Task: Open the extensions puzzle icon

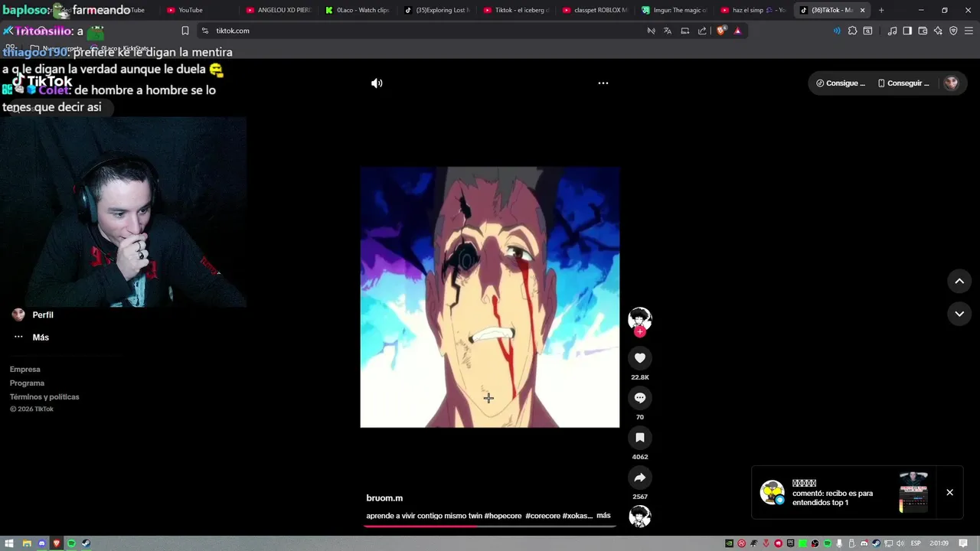Action: pyautogui.click(x=852, y=31)
